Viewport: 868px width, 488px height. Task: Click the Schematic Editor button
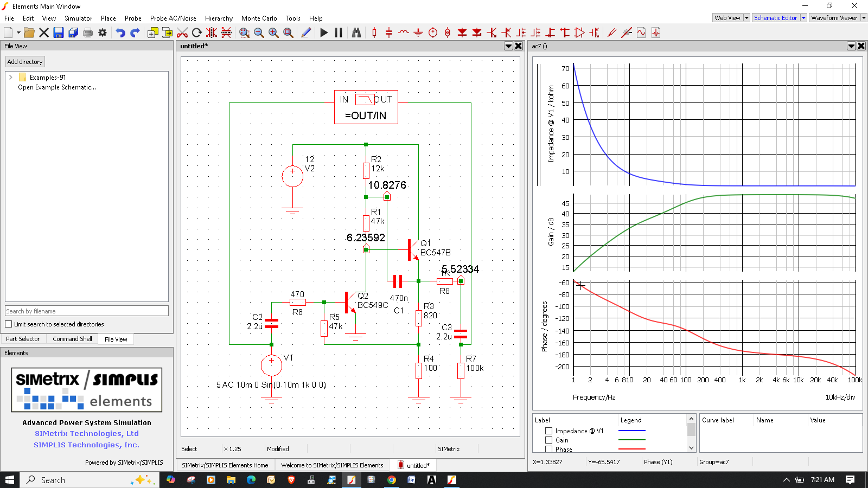[x=776, y=18]
